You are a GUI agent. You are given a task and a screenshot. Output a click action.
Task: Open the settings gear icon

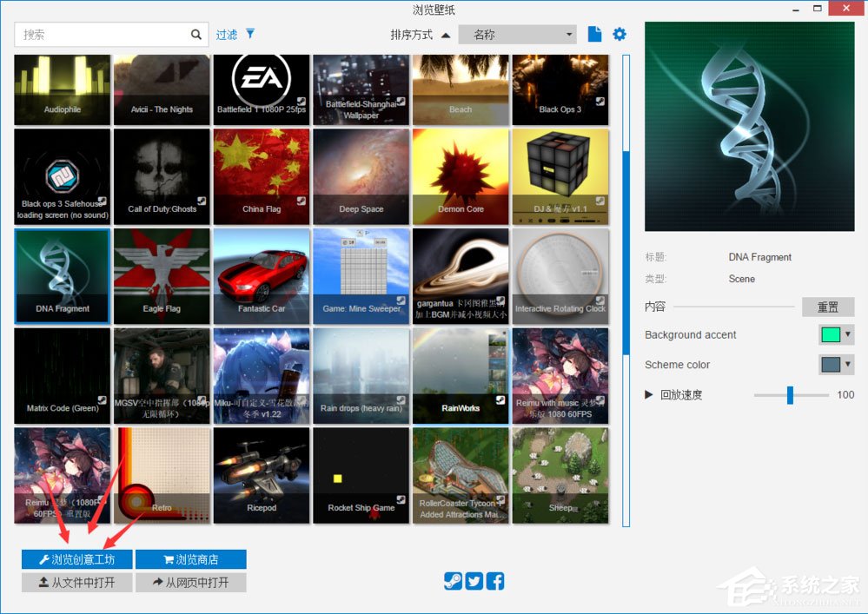(x=619, y=34)
